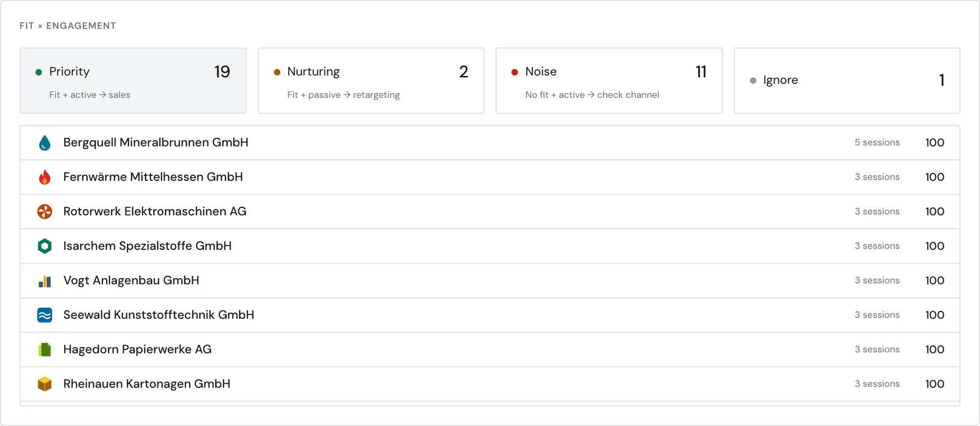This screenshot has height=426, width=980.
Task: Show the Noise segment accounts
Action: click(609, 80)
